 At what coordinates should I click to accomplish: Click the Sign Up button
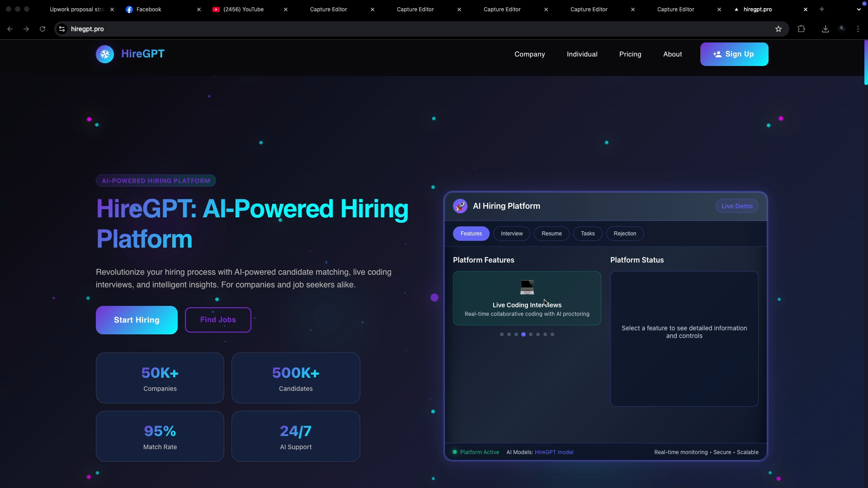pos(734,54)
